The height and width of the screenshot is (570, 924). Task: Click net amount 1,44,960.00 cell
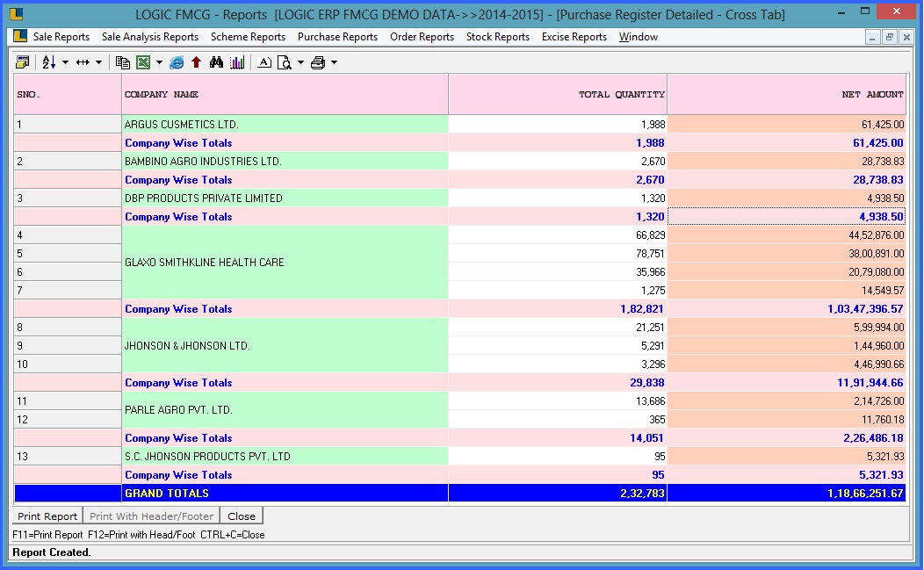[787, 345]
